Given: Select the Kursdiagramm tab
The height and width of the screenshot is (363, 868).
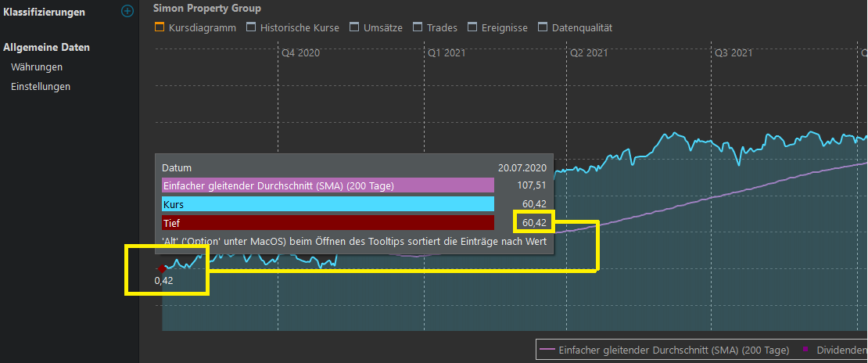Looking at the screenshot, I should (195, 27).
